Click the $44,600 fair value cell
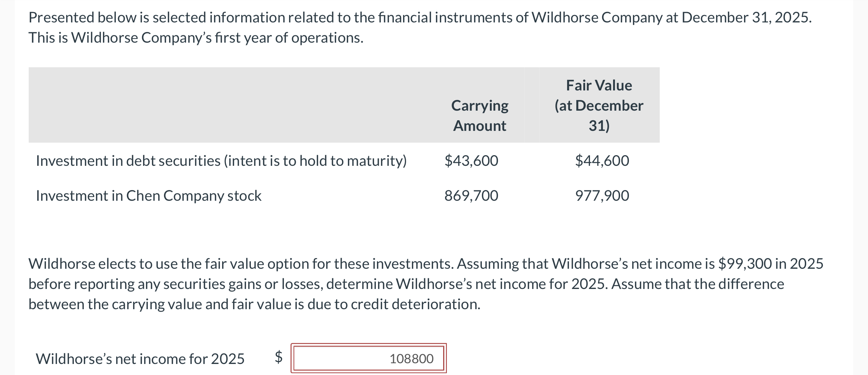868x375 pixels. pos(602,161)
